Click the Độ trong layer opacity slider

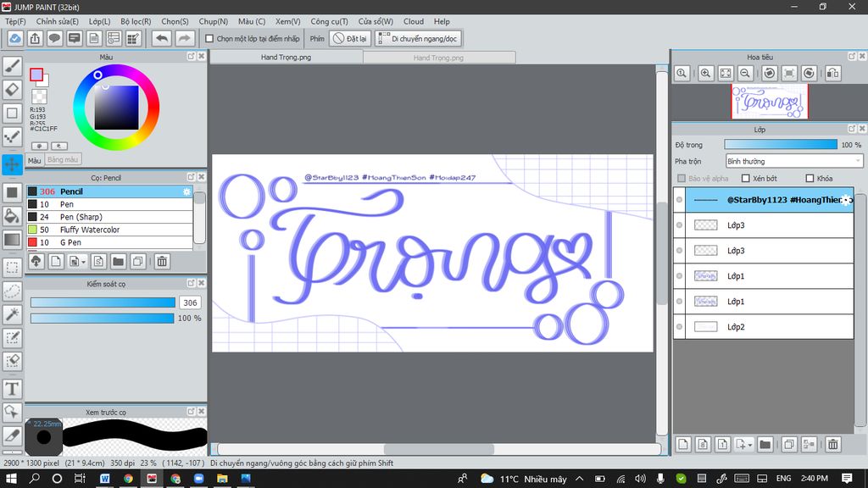[x=781, y=144]
